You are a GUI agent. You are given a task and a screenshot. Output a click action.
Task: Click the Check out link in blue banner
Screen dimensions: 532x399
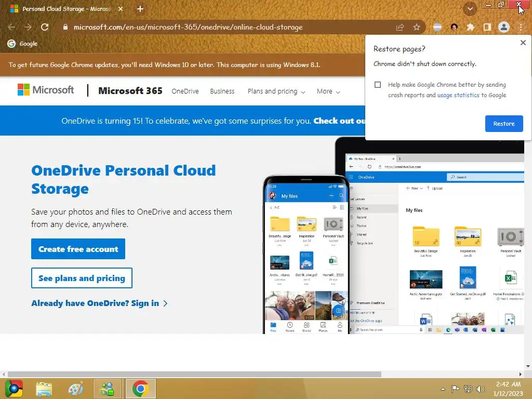339,121
